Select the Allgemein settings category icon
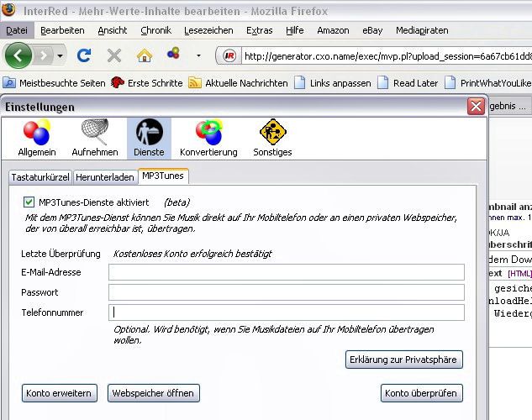This screenshot has width=532, height=420. 37,139
